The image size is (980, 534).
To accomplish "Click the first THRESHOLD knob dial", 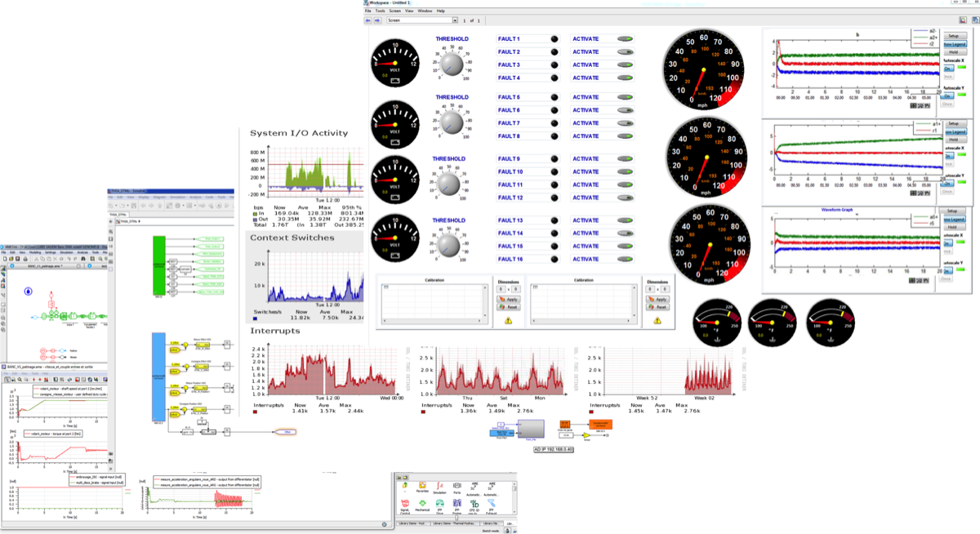I will pyautogui.click(x=451, y=63).
